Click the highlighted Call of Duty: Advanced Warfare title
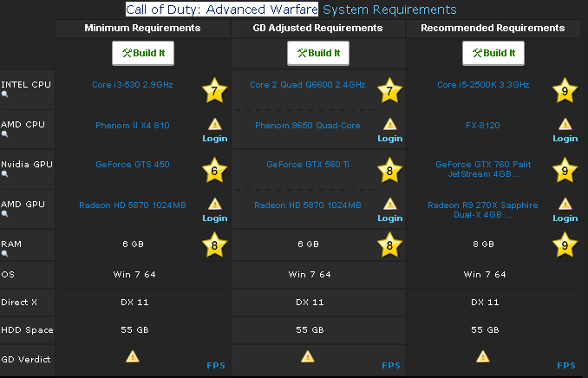The height and width of the screenshot is (378, 588). [x=222, y=10]
